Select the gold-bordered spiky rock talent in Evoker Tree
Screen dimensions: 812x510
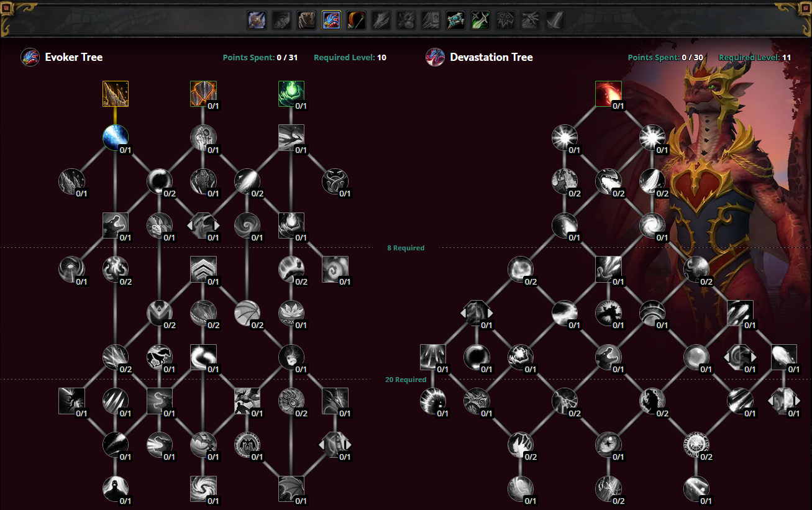pos(116,94)
